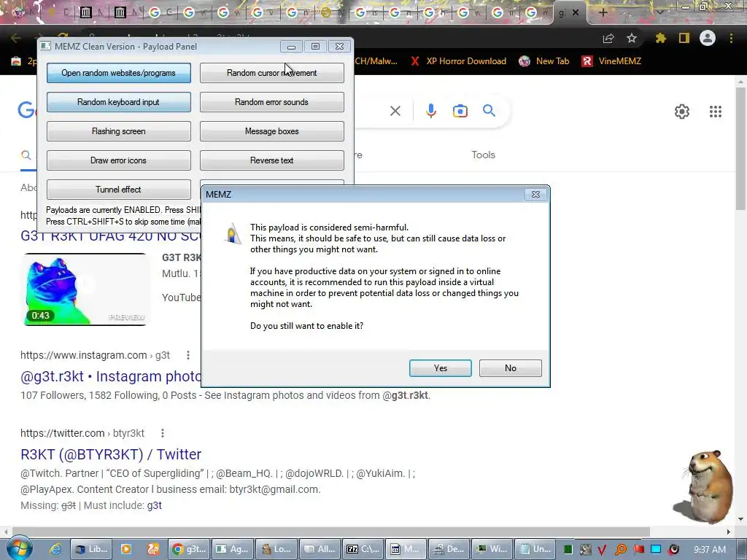Toggle Chrome side panel icon
Image resolution: width=747 pixels, height=560 pixels.
coord(684,38)
